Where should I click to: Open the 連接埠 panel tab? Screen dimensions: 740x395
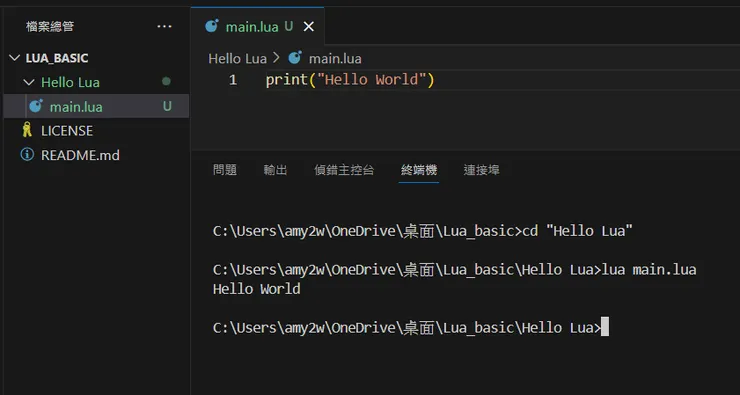[481, 170]
